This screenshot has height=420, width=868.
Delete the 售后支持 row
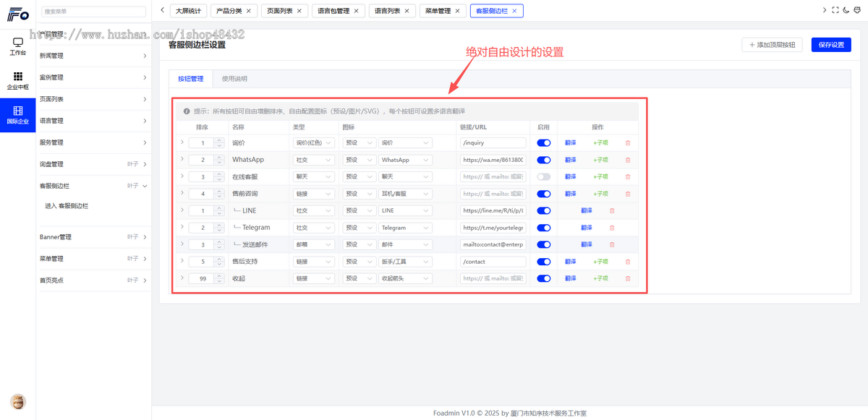click(x=627, y=262)
